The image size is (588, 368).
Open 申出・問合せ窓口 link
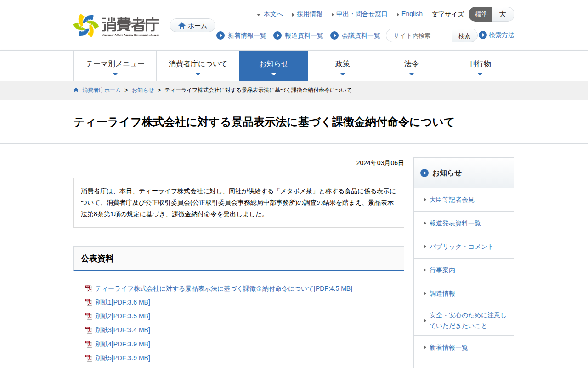362,14
